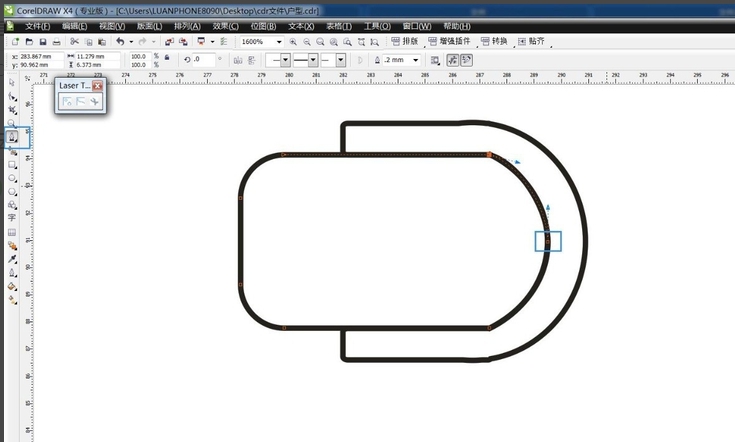Close the Laser T... floating toolbar
Viewport: 735px width, 442px height.
[x=97, y=86]
